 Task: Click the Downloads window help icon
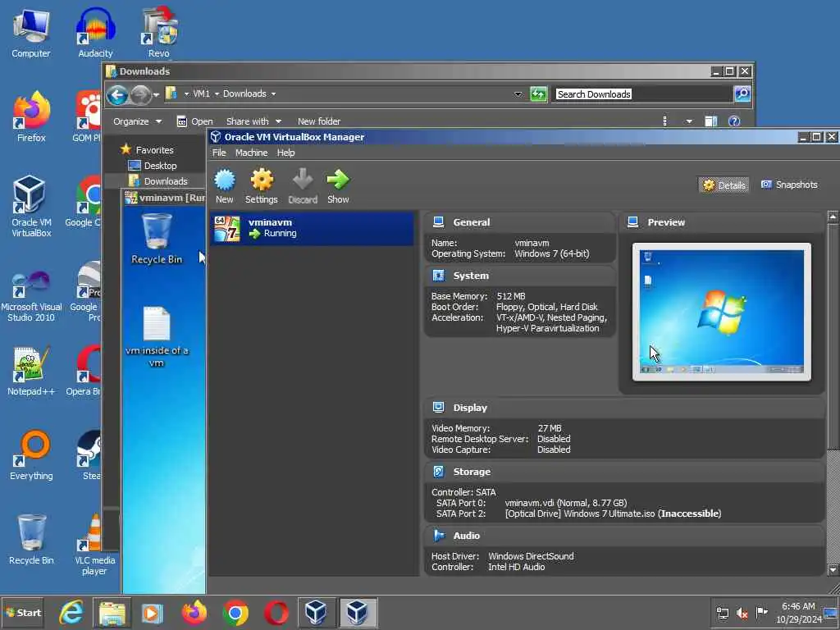click(x=734, y=121)
